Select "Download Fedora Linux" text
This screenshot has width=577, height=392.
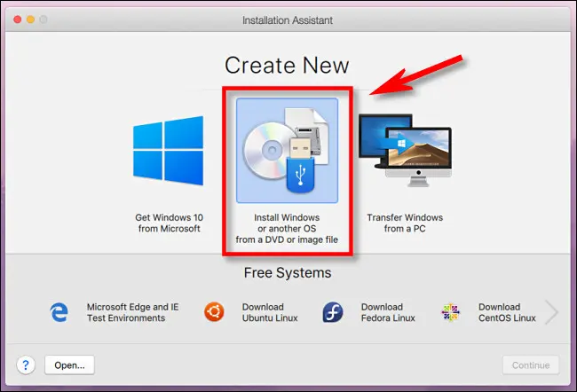pyautogui.click(x=388, y=312)
